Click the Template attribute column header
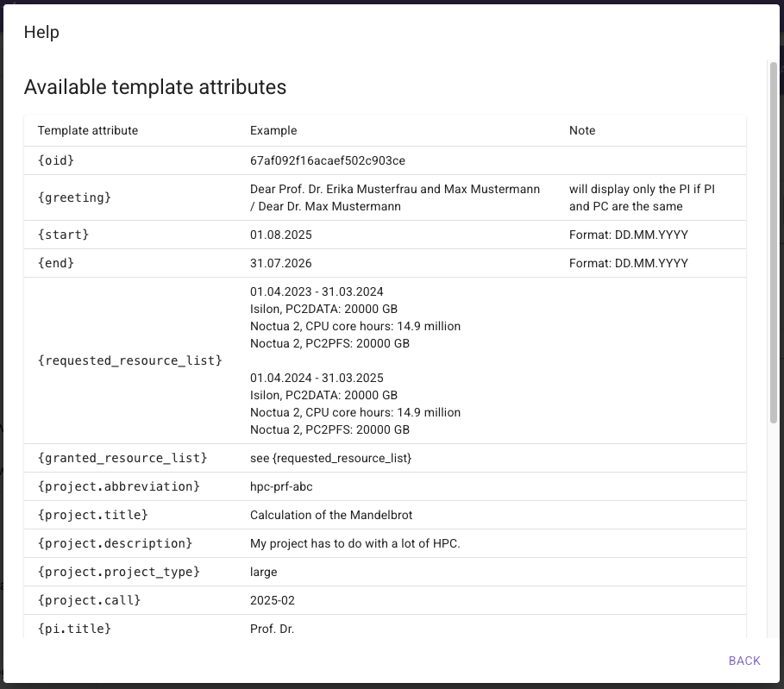The image size is (784, 689). coord(87,130)
